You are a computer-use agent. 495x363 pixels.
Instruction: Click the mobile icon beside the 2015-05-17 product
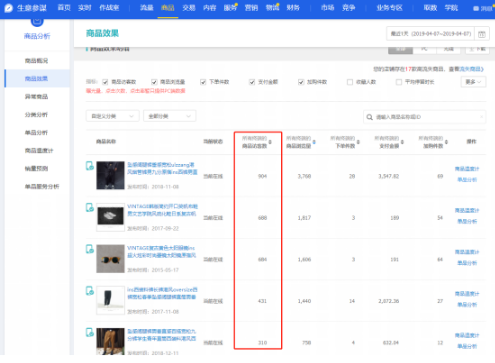coord(90,249)
